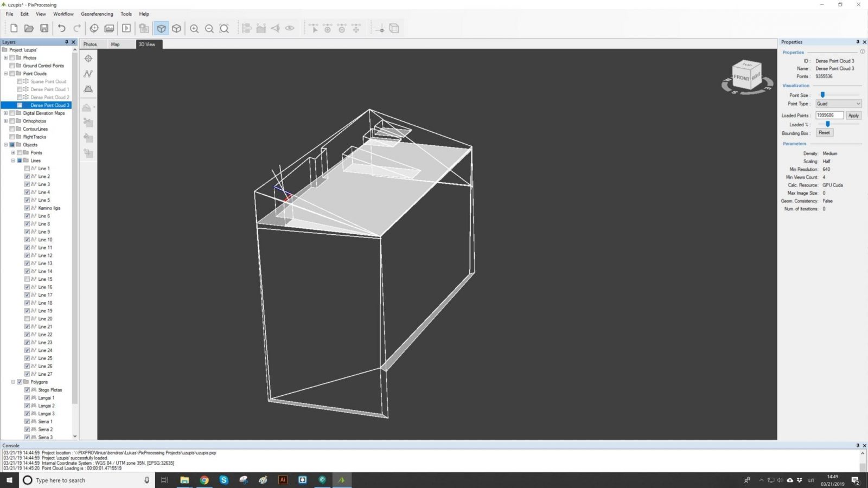Check the Line 15 checkbox
The height and width of the screenshot is (488, 868).
click(27, 279)
